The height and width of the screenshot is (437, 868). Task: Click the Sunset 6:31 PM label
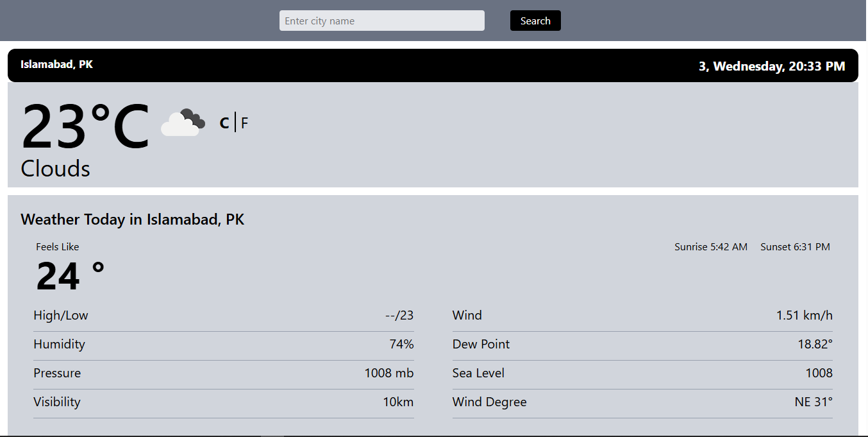795,247
